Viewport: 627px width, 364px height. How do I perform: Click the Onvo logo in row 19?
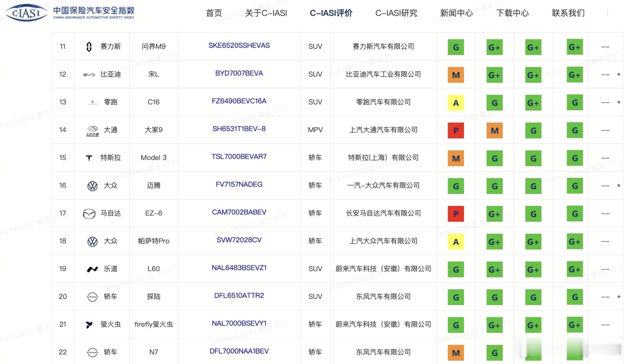click(x=92, y=269)
